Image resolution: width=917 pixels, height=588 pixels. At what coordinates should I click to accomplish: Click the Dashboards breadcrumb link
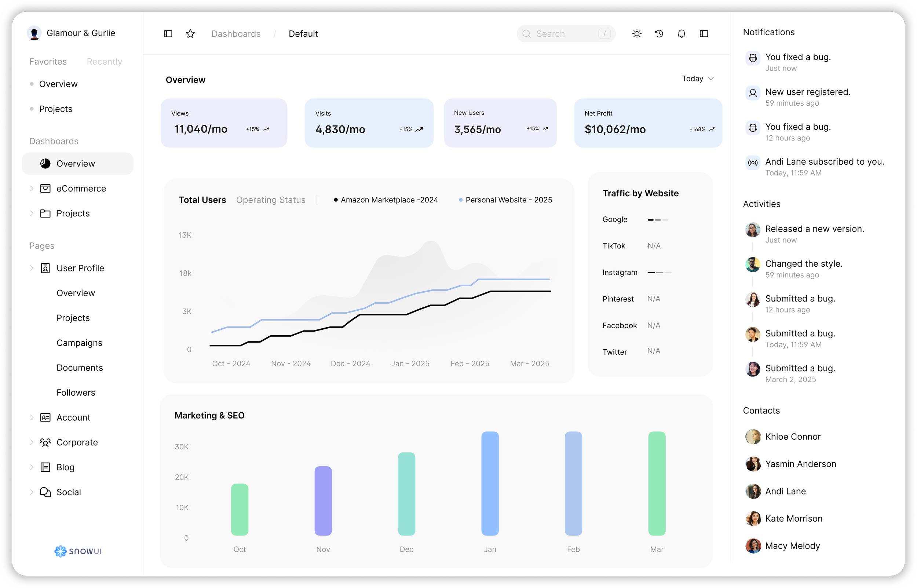tap(236, 34)
